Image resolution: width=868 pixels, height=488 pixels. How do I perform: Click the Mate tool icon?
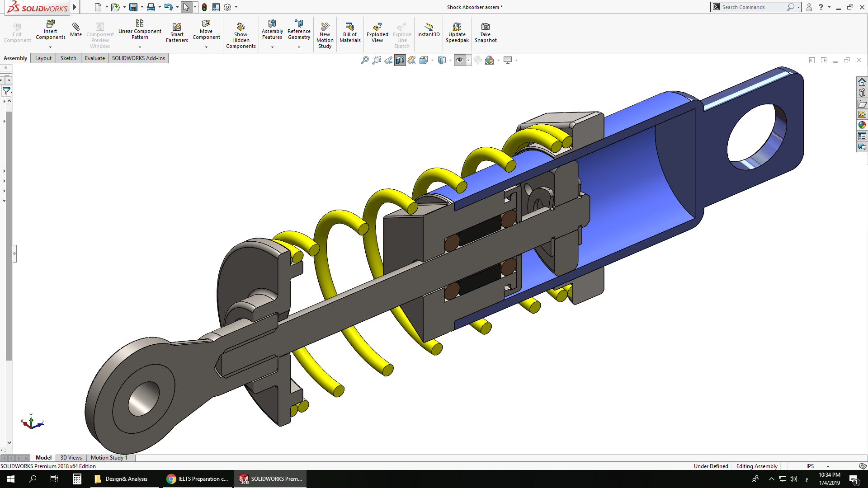coord(75,27)
